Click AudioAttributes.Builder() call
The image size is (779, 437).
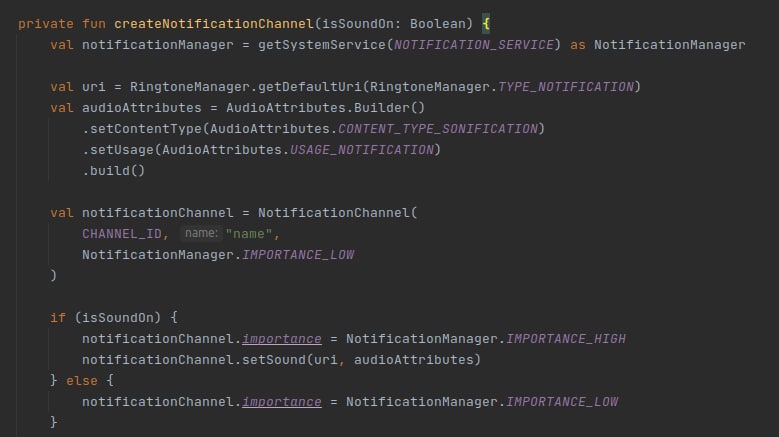[x=325, y=108]
